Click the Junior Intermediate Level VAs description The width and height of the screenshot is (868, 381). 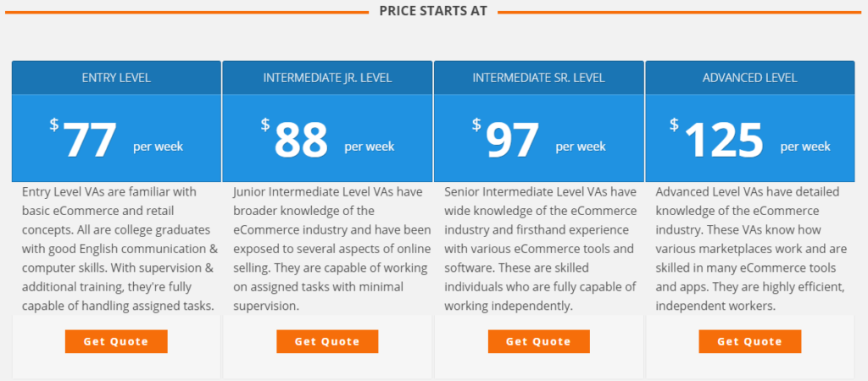pos(331,248)
